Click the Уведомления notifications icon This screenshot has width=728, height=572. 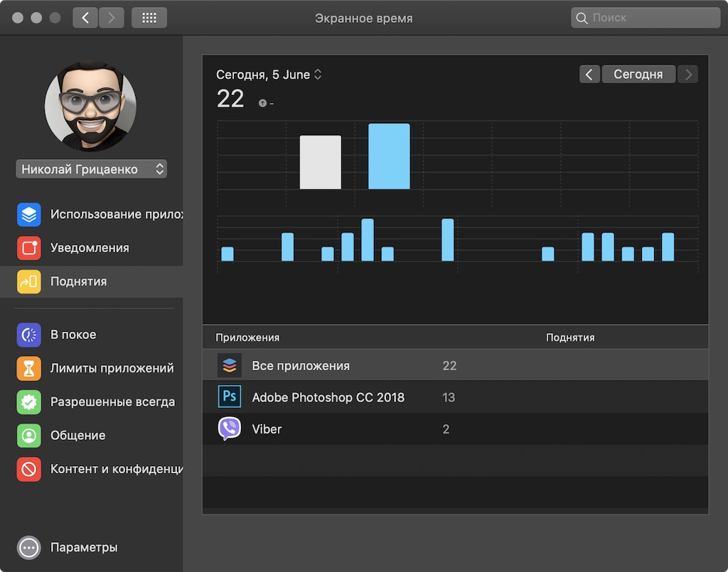point(28,248)
